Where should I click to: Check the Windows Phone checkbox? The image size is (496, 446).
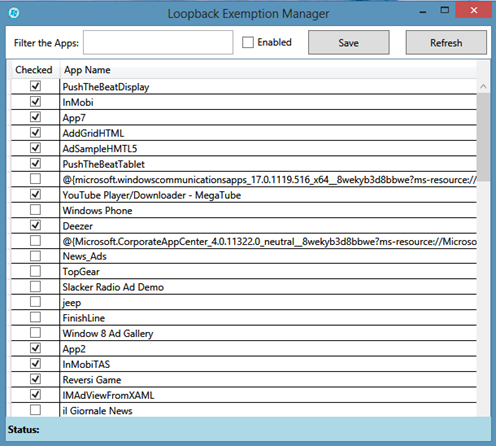coord(35,210)
